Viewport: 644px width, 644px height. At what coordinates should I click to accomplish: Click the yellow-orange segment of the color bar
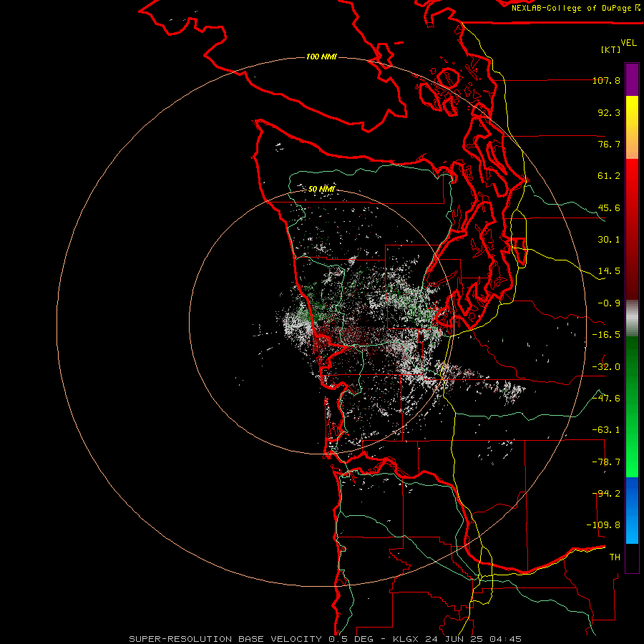pyautogui.click(x=632, y=127)
